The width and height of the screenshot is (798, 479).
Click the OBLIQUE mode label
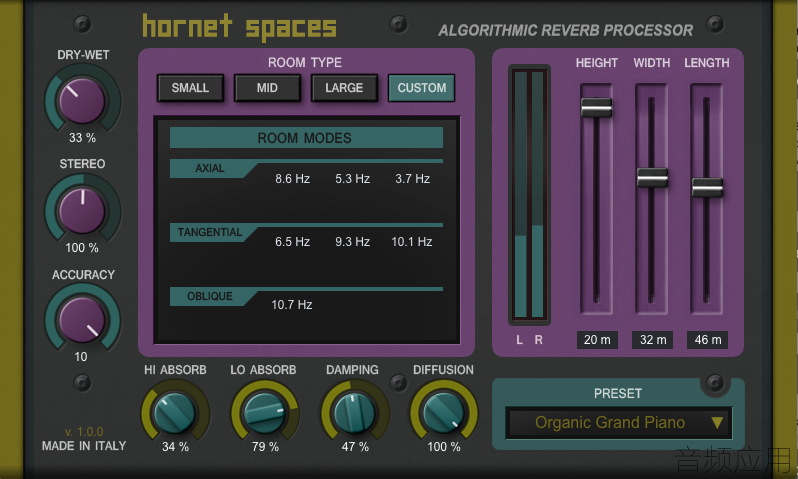(x=210, y=296)
